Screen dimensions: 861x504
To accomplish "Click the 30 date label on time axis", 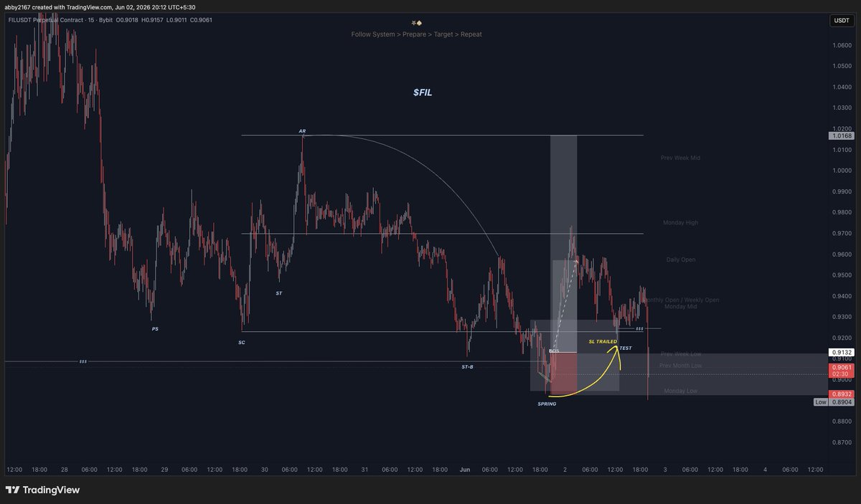I will [264, 470].
